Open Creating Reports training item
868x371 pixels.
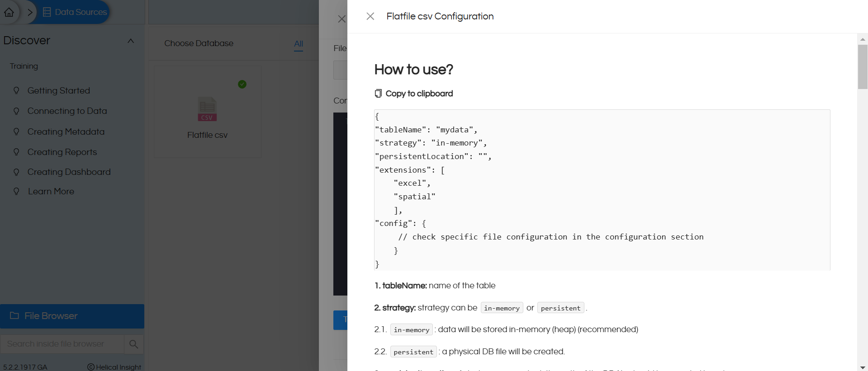[x=62, y=152]
